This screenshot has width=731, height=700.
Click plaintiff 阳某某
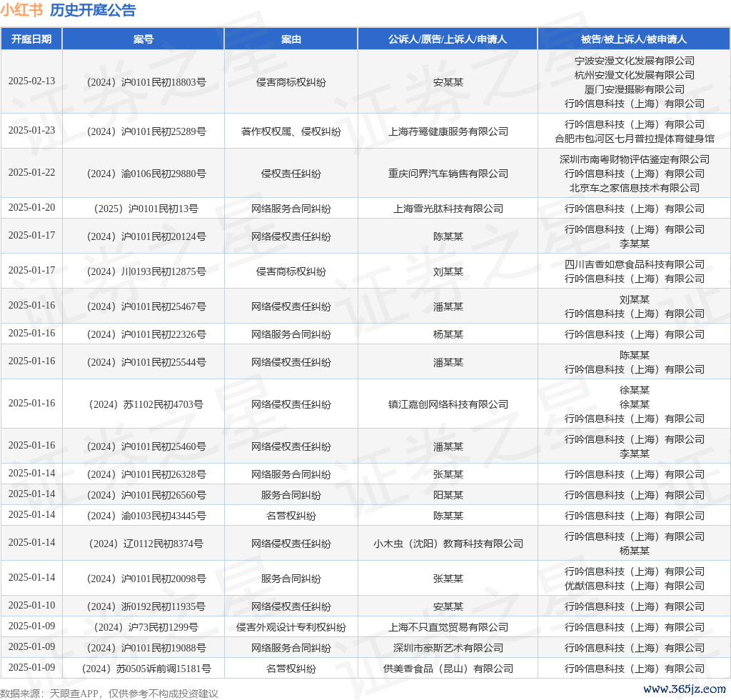pos(448,495)
